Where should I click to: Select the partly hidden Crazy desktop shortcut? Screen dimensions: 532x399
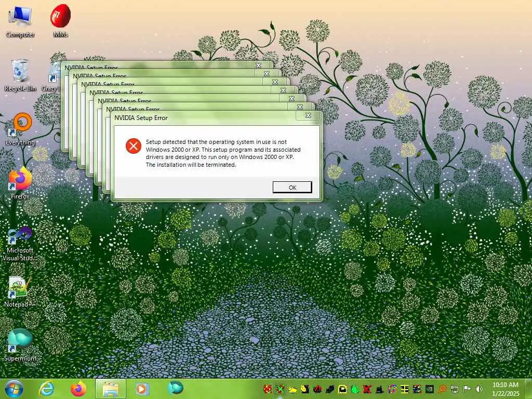51,77
